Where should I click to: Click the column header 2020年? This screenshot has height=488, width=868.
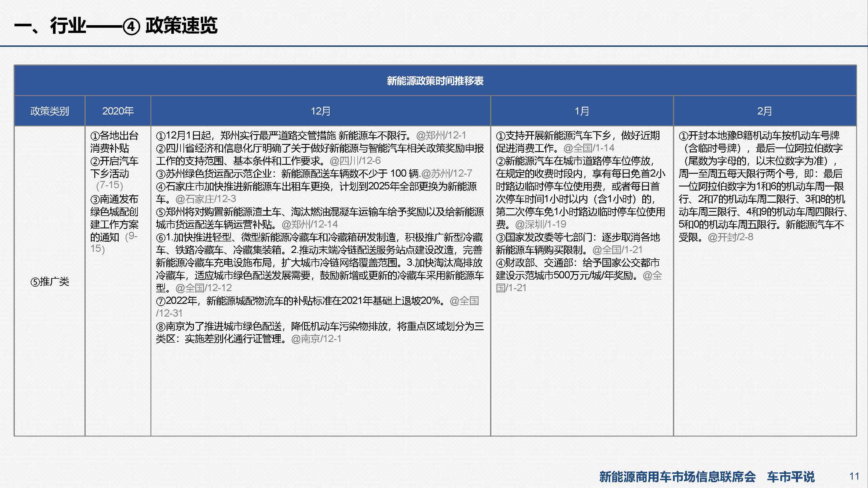pyautogui.click(x=118, y=111)
